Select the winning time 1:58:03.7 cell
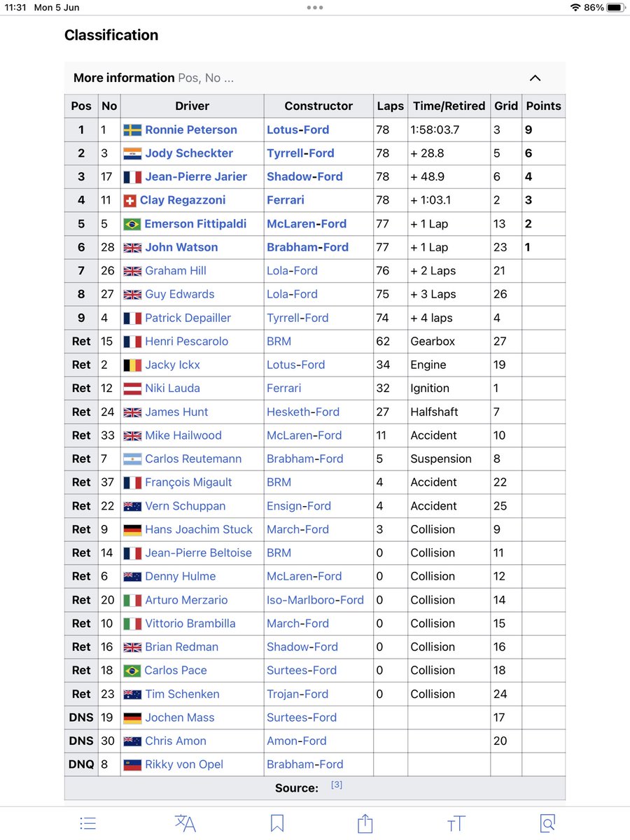The width and height of the screenshot is (630, 840). (448, 129)
